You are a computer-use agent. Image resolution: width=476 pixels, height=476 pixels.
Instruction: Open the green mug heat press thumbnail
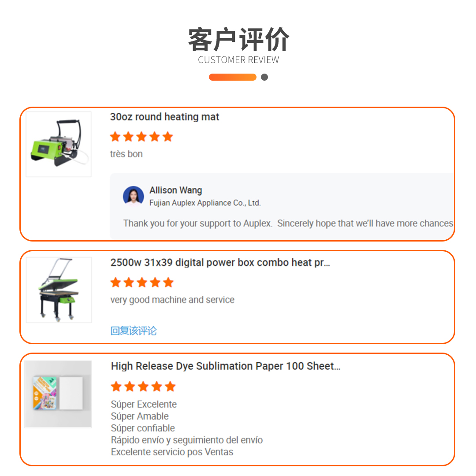pyautogui.click(x=59, y=144)
